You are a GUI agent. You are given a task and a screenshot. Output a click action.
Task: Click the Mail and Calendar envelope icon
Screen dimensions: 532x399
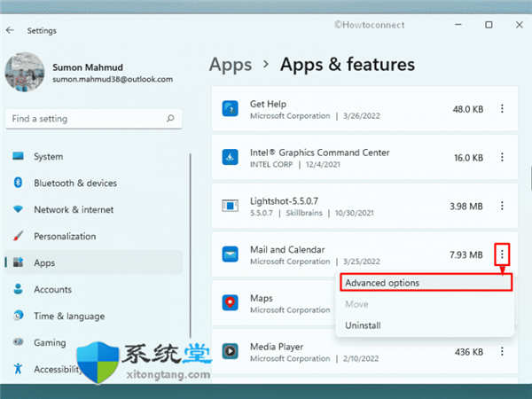(x=230, y=254)
